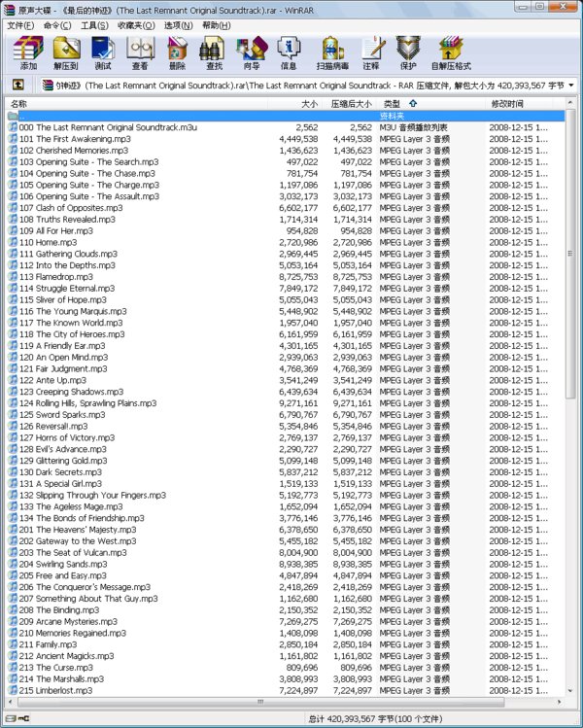
Task: Open the Wizard (向导) toolbar icon
Action: click(x=252, y=52)
